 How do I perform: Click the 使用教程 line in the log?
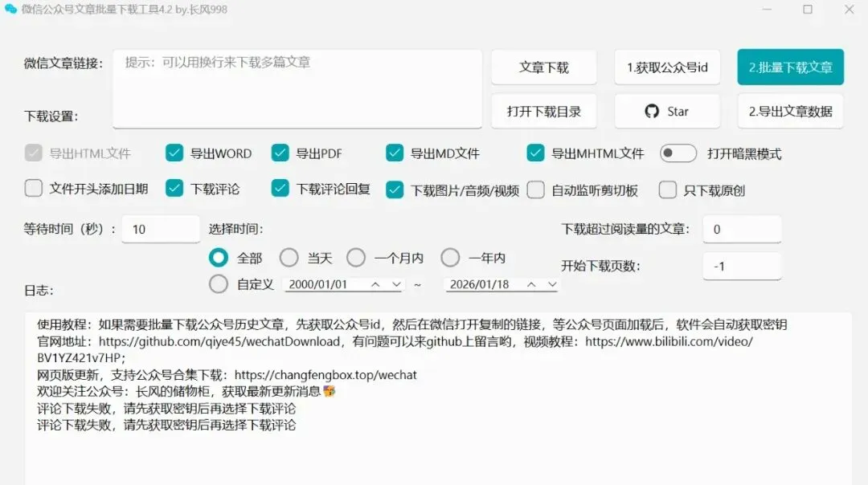(x=411, y=324)
